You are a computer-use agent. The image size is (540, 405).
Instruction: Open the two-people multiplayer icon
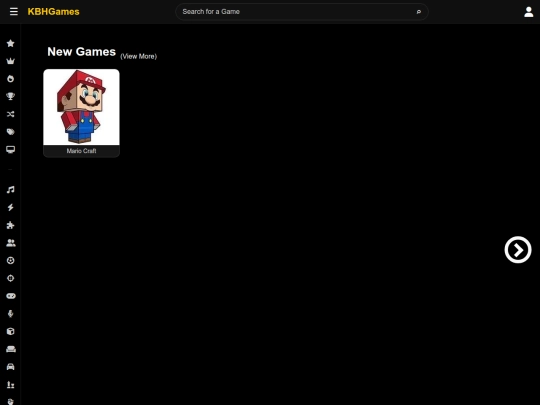click(x=11, y=243)
